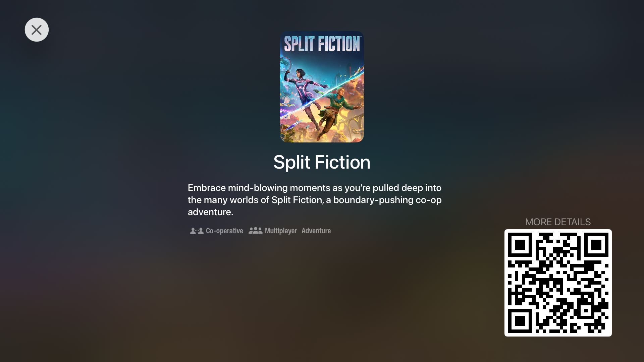This screenshot has height=362, width=644.
Task: Click the Split Fiction title heading
Action: pos(322,162)
